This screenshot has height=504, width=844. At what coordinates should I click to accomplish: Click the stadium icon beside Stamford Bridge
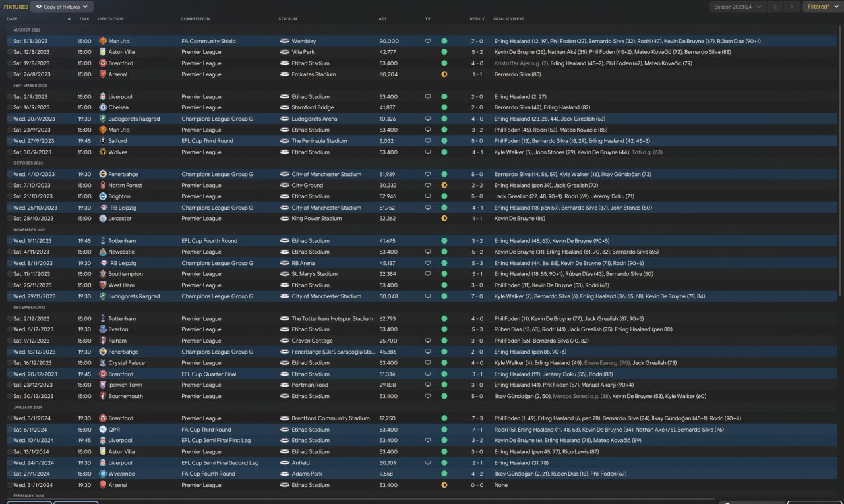click(285, 107)
